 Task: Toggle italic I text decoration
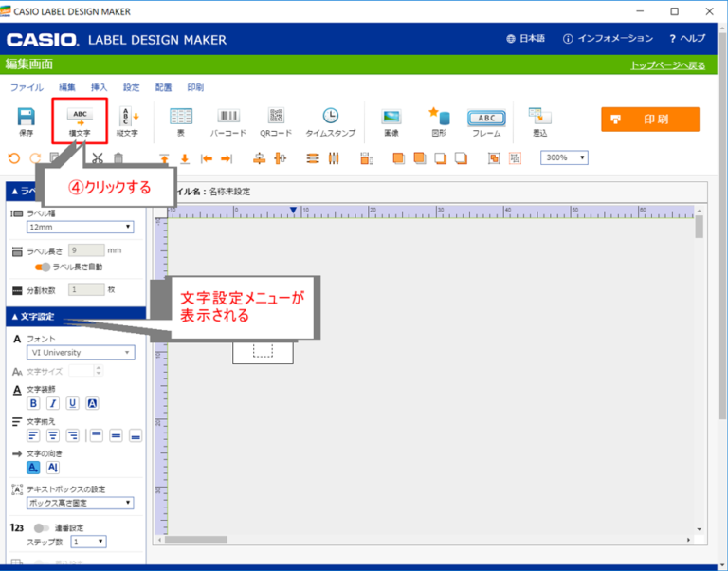(x=53, y=403)
